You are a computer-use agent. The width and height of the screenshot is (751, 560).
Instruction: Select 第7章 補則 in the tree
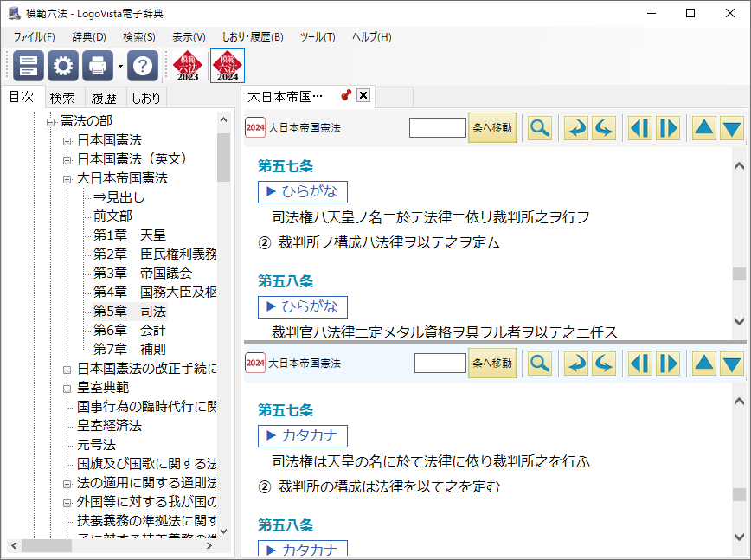pos(129,349)
